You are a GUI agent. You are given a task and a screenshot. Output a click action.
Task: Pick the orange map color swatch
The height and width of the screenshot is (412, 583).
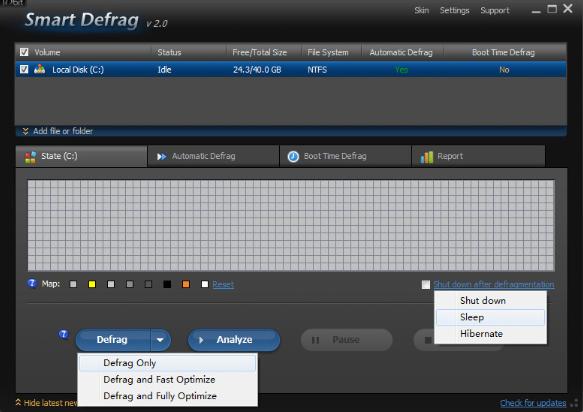[x=186, y=284]
